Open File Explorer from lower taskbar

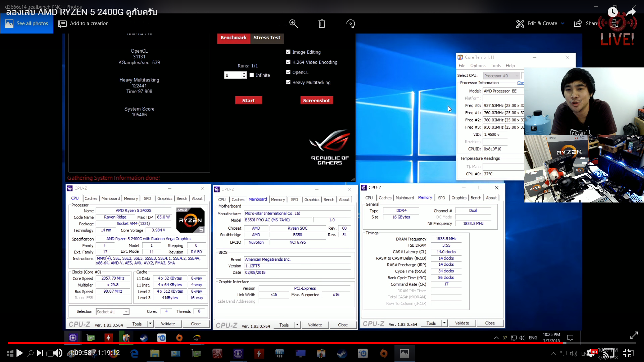[155, 353]
